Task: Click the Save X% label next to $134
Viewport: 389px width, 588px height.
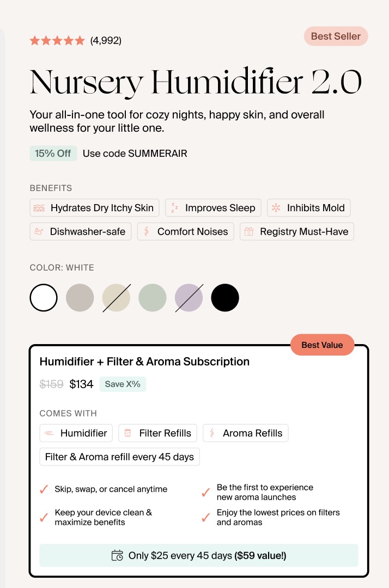Action: pyautogui.click(x=123, y=384)
